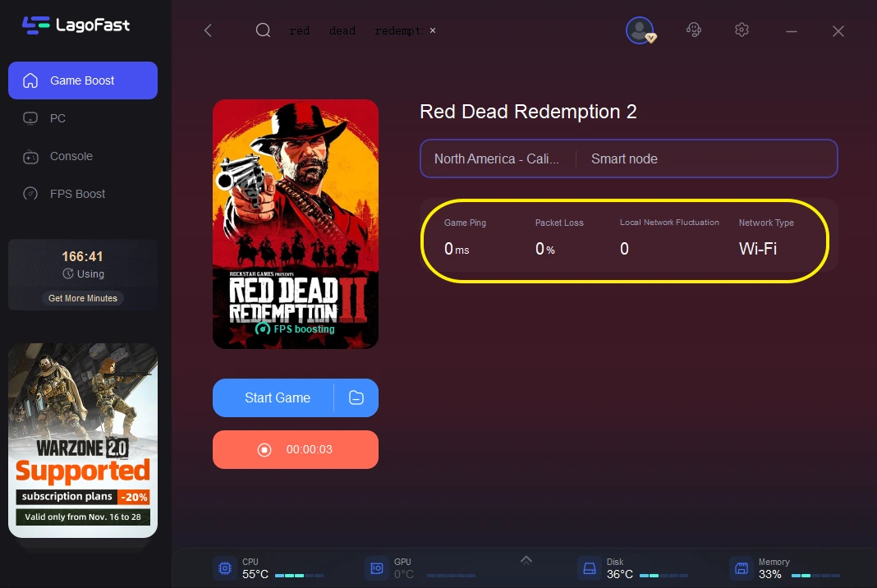Click the Red Dead Redemption 2 cover art
This screenshot has height=588, width=877.
(x=296, y=224)
